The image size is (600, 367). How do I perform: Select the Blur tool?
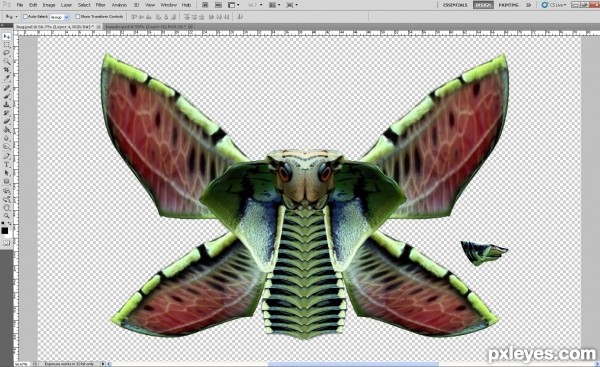[x=7, y=138]
